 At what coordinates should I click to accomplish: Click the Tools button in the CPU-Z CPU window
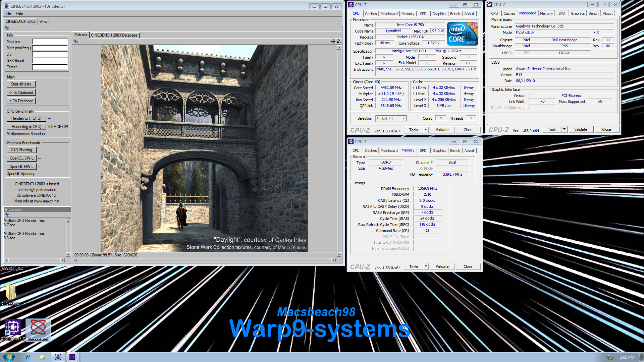click(413, 130)
